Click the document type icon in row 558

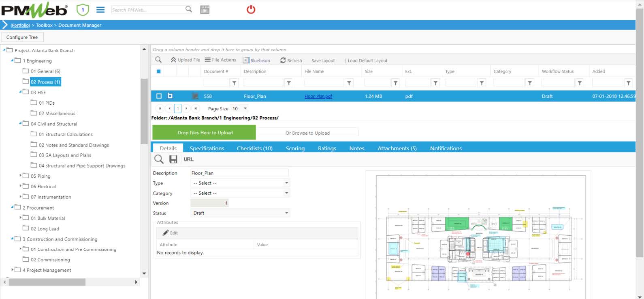pos(170,96)
